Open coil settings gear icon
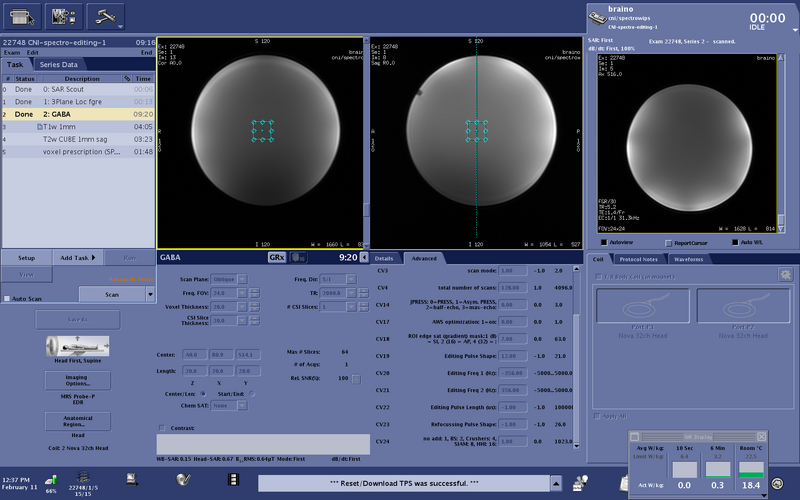 tap(786, 275)
